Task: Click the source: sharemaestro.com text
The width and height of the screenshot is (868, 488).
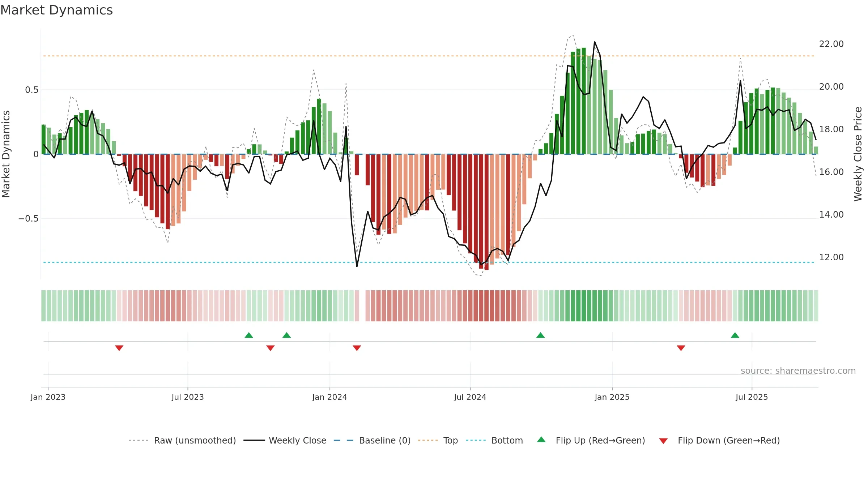Action: (x=798, y=371)
